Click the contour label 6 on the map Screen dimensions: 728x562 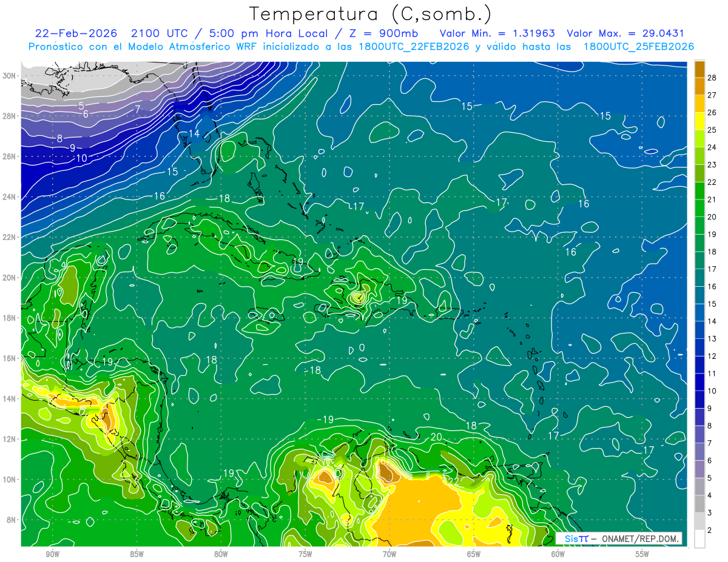[x=86, y=114]
